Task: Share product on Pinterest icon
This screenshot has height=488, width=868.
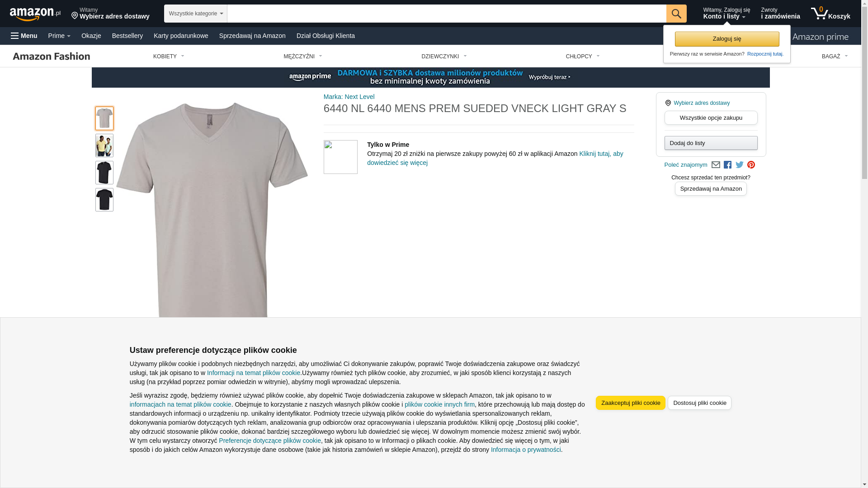Action: point(751,165)
